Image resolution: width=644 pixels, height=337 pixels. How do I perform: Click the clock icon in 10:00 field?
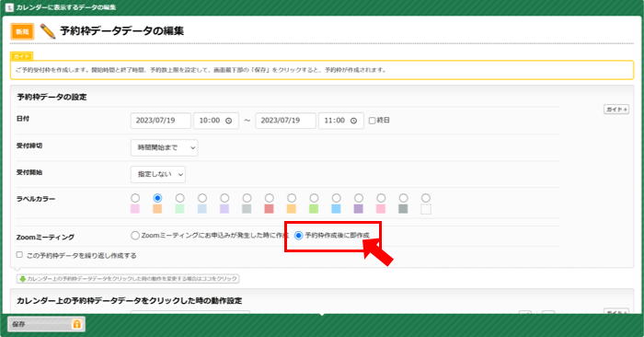point(229,121)
